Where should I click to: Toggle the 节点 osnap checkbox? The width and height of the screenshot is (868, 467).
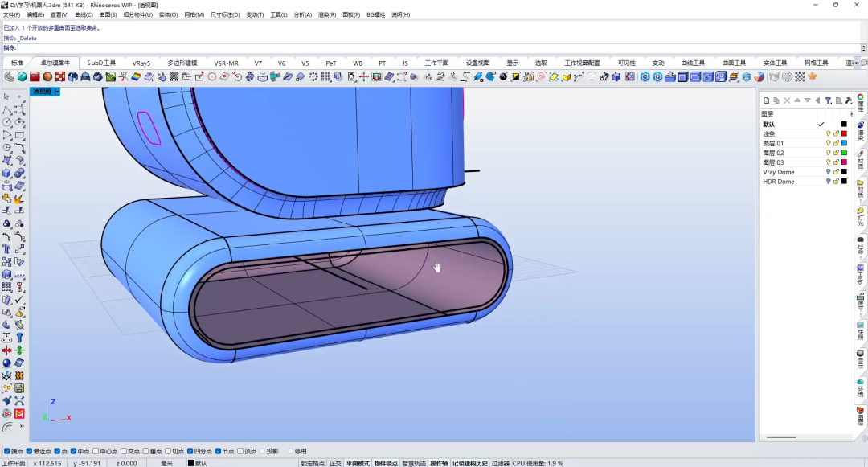[x=218, y=451]
